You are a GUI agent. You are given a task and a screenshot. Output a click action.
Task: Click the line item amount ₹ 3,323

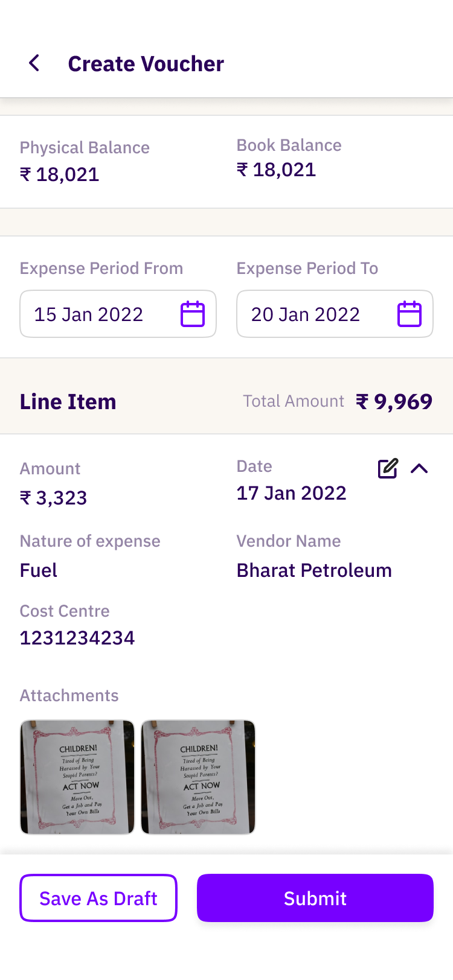click(x=53, y=498)
